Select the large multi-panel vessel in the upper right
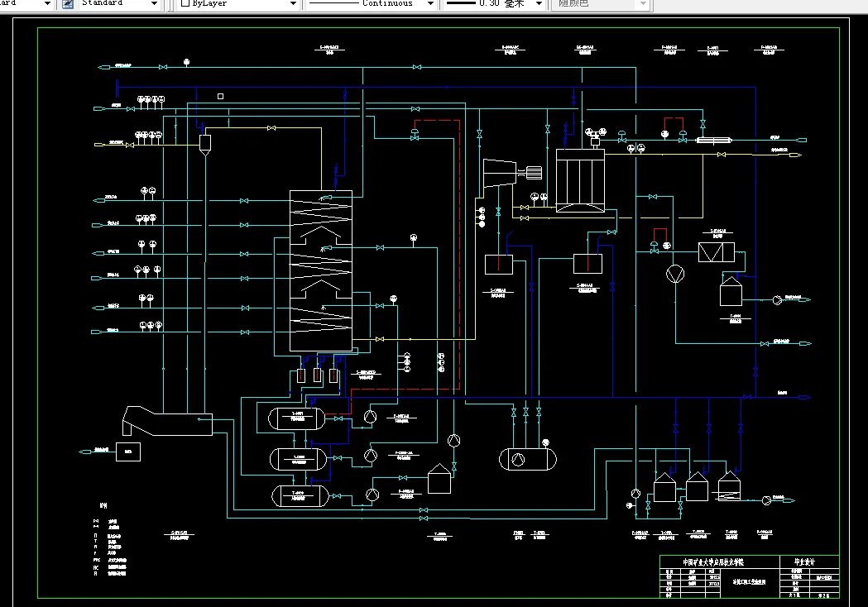The width and height of the screenshot is (868, 607). [580, 181]
